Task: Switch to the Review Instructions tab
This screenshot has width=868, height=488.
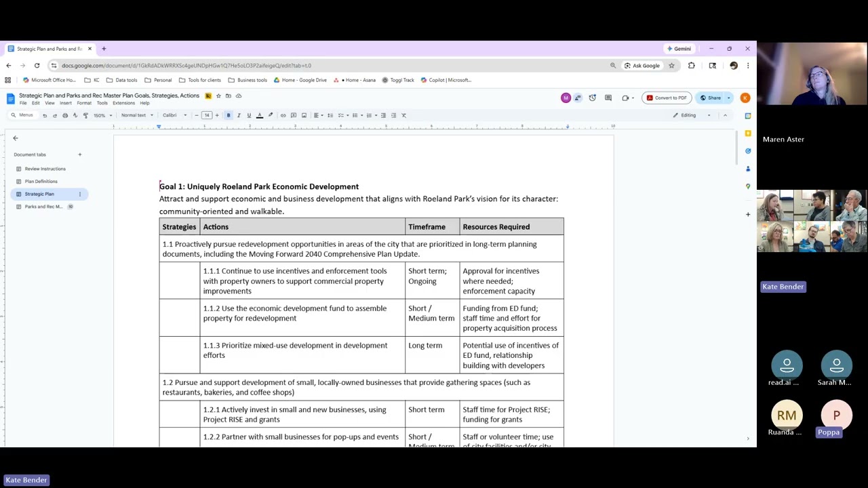Action: (x=45, y=169)
